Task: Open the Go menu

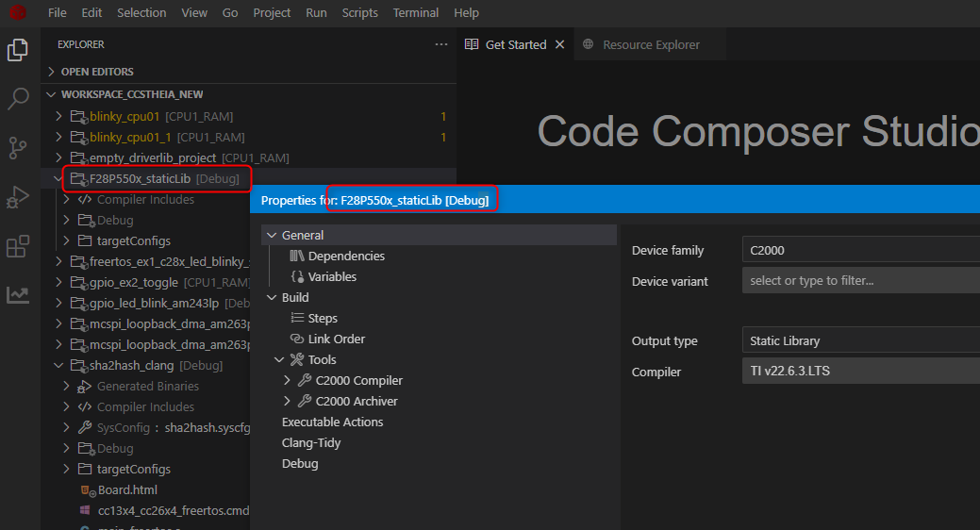Action: tap(230, 12)
